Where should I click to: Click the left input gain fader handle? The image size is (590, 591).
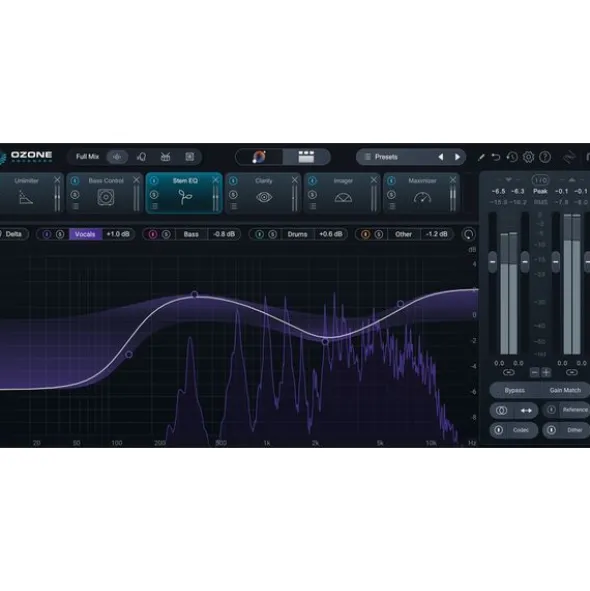pos(492,262)
